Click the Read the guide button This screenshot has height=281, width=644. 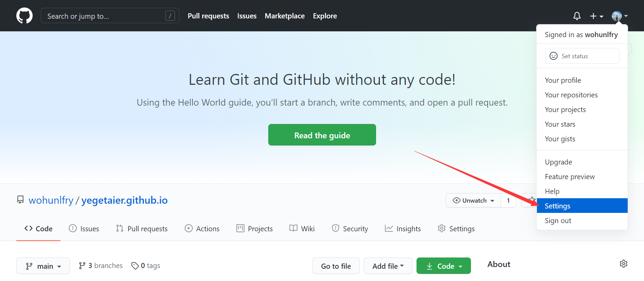point(322,135)
